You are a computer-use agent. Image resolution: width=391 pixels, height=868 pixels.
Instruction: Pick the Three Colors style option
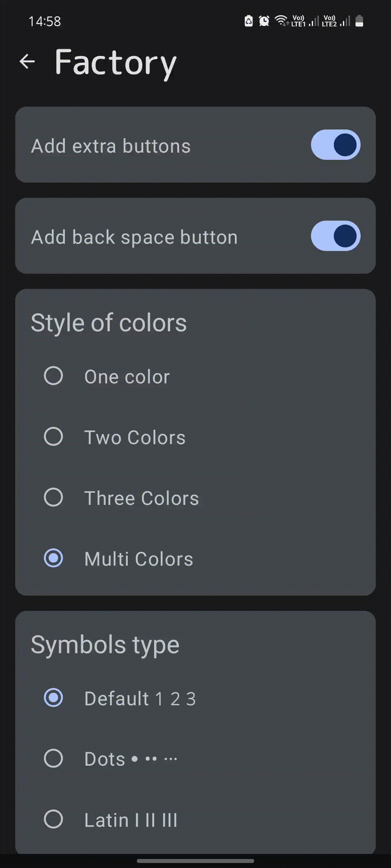pos(54,497)
